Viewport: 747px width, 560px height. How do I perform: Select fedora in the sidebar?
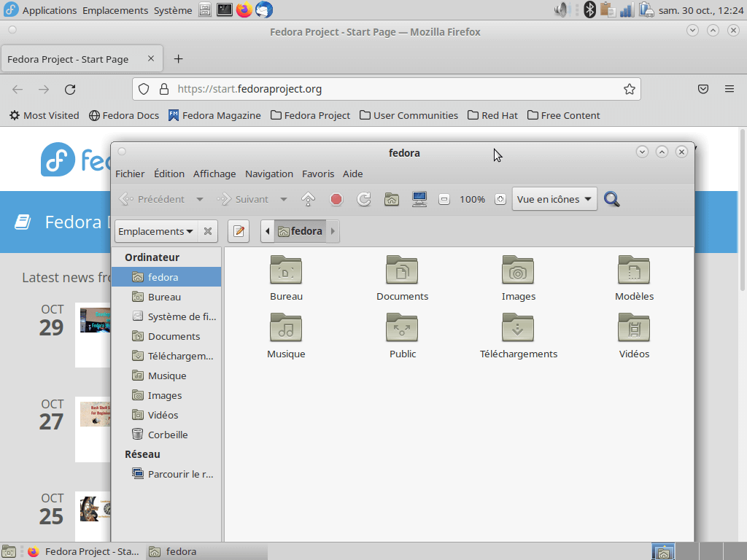tap(166, 277)
